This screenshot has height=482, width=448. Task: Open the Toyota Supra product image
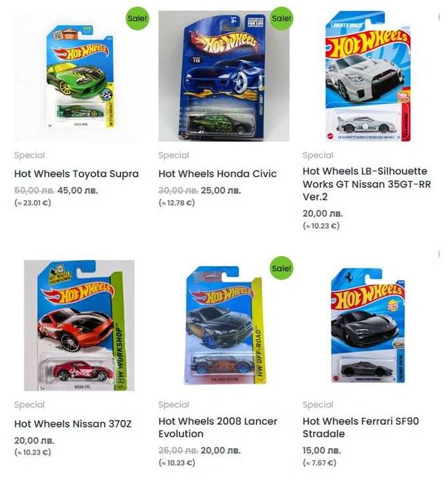80,76
